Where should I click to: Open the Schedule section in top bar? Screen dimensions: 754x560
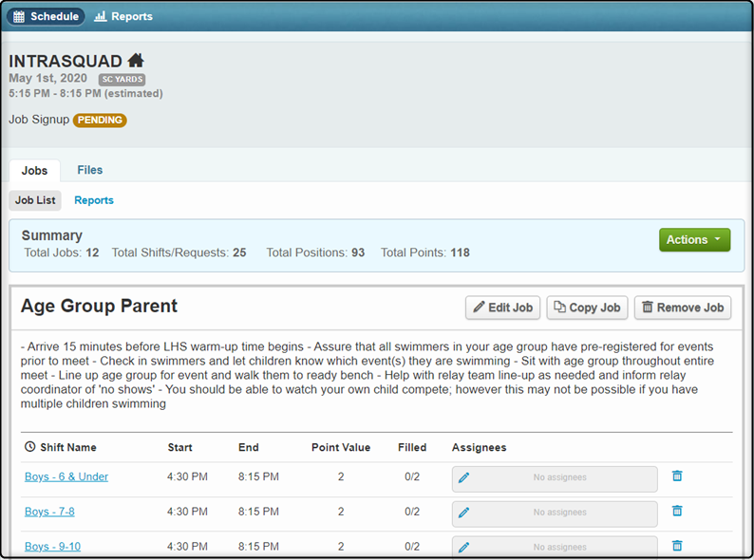(46, 16)
